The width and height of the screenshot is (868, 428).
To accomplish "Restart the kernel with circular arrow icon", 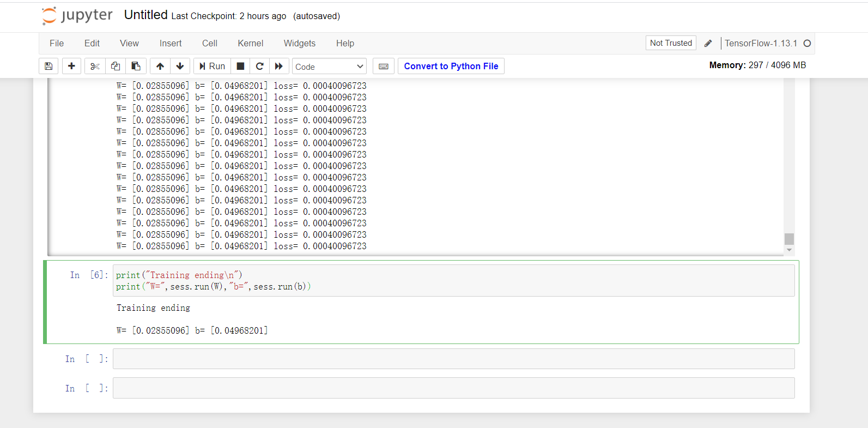I will coord(259,66).
